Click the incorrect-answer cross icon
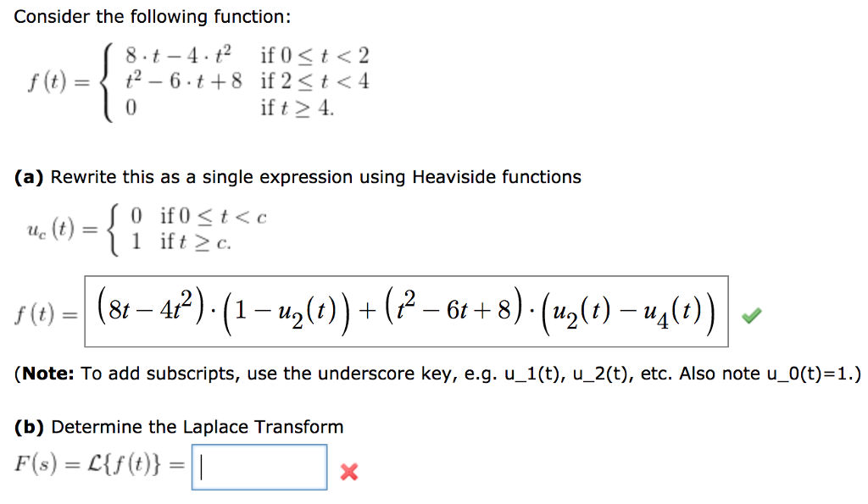 pos(351,474)
